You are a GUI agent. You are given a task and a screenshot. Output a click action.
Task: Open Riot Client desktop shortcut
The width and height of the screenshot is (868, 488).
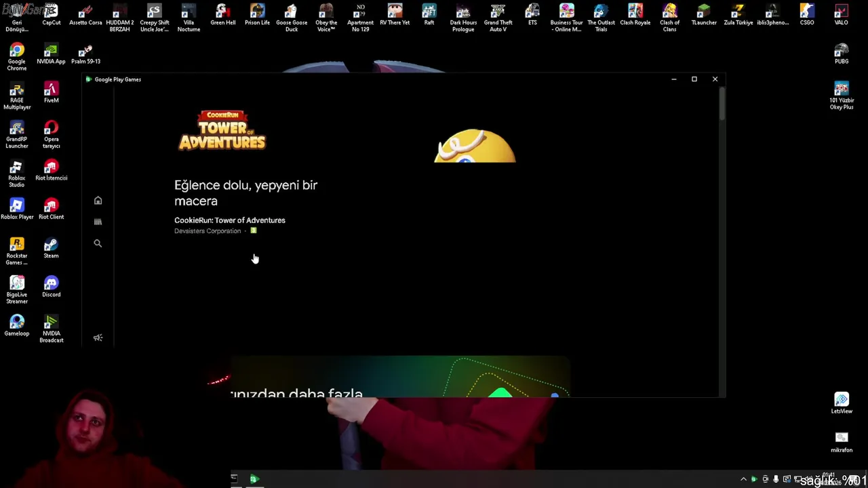51,209
